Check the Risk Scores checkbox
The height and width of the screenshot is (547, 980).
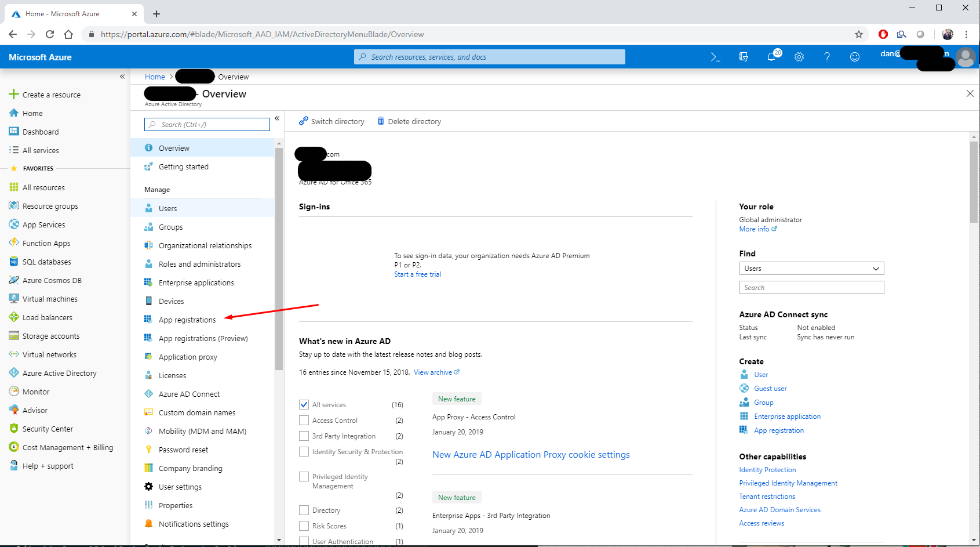pyautogui.click(x=304, y=526)
